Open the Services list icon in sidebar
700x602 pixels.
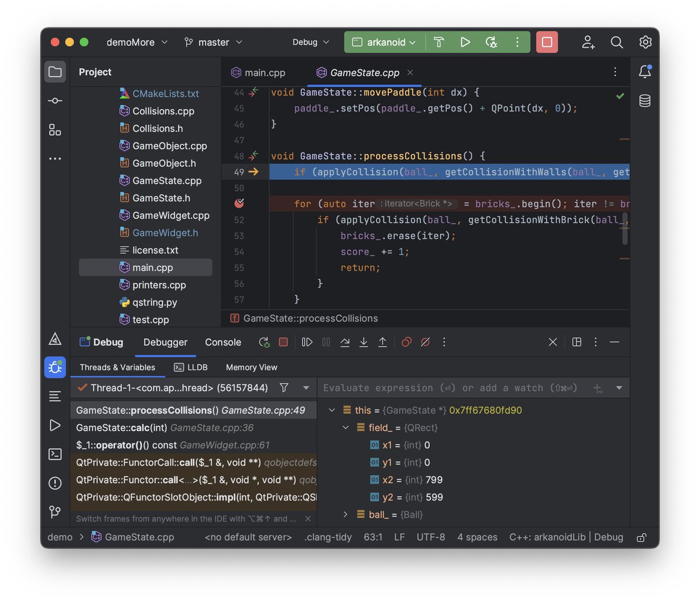(55, 397)
